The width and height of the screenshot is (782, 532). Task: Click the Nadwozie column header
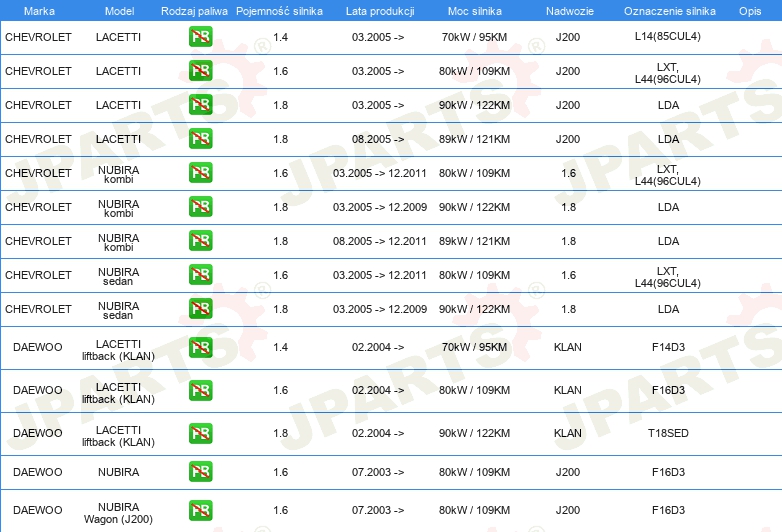[567, 10]
